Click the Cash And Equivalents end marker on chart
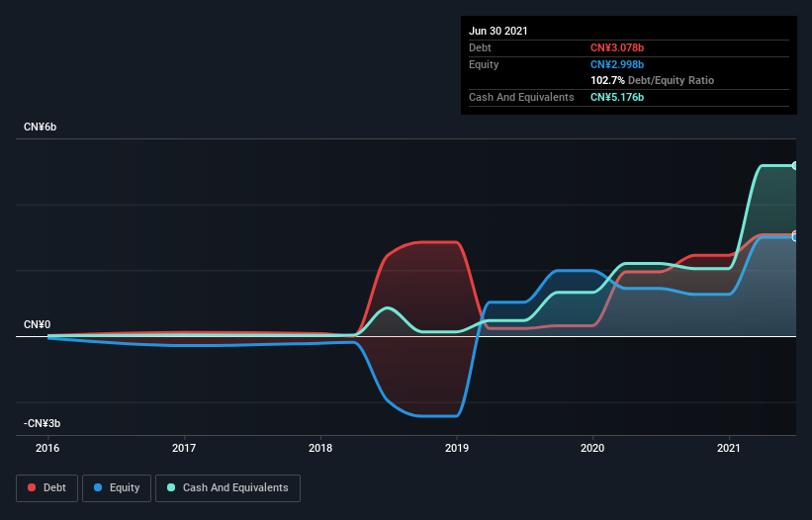Screen dimensions: 812x520 (x=795, y=165)
